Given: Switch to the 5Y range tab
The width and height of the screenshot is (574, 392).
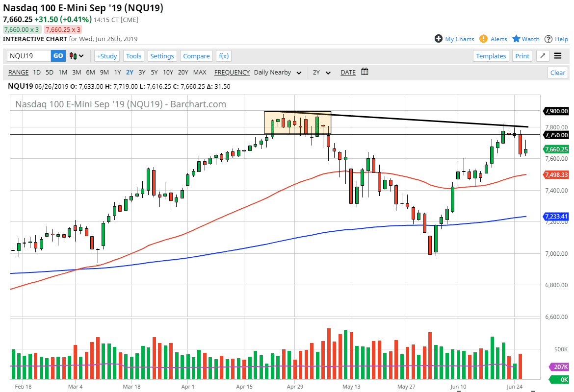Looking at the screenshot, I should point(154,72).
